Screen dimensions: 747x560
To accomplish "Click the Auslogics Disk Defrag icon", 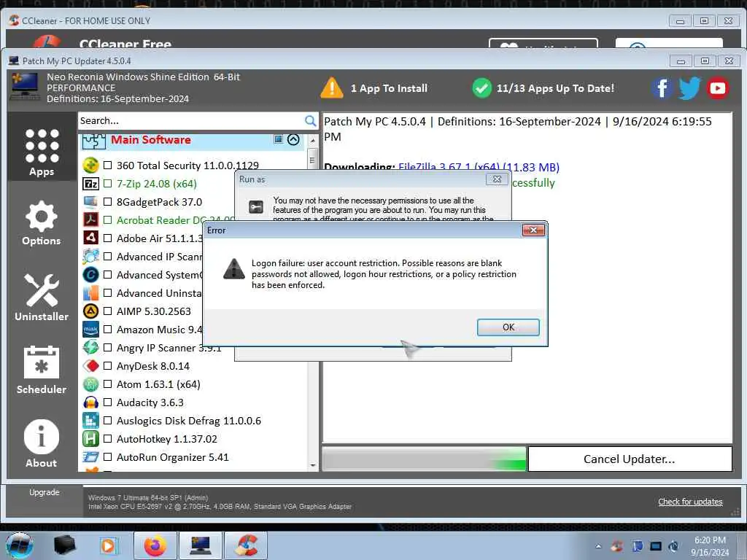I will click(x=90, y=421).
